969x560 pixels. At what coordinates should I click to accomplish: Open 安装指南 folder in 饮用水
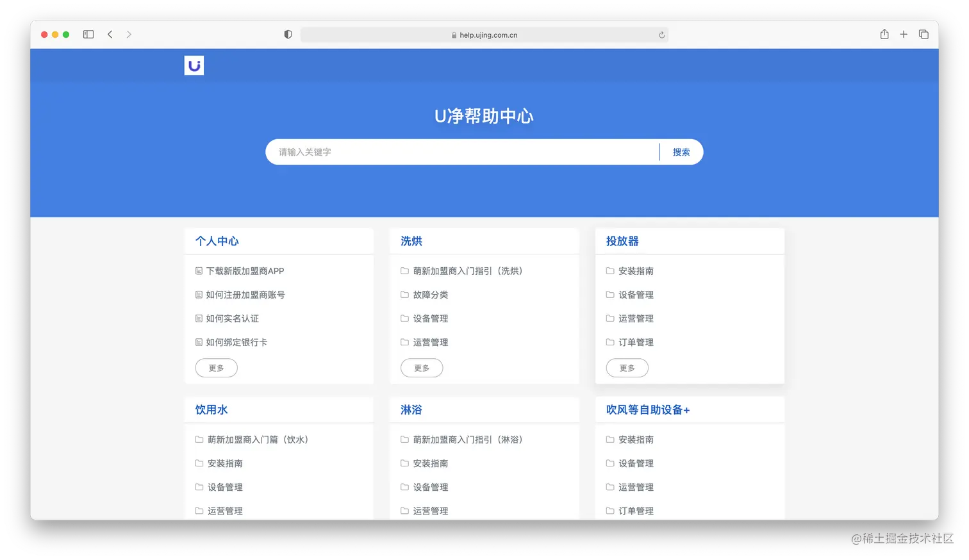click(x=225, y=463)
